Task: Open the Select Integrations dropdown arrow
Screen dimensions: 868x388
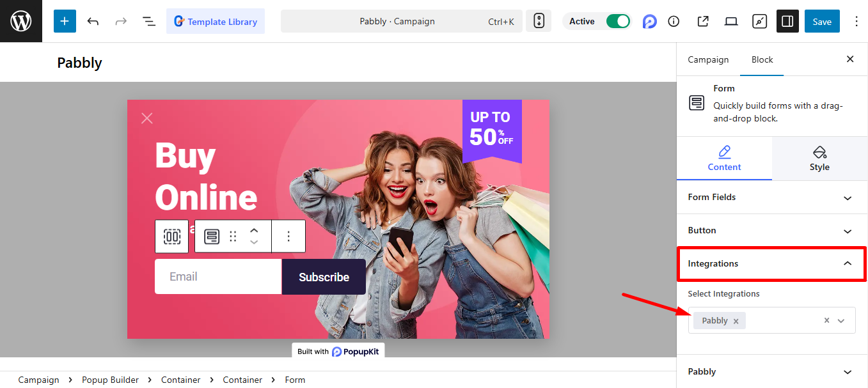Action: click(841, 321)
